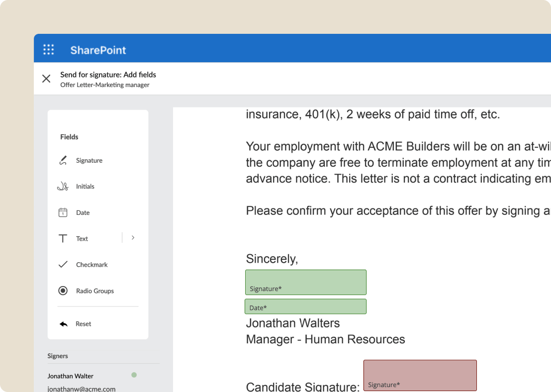
Task: Click the Reset arrow icon
Action: (x=63, y=323)
